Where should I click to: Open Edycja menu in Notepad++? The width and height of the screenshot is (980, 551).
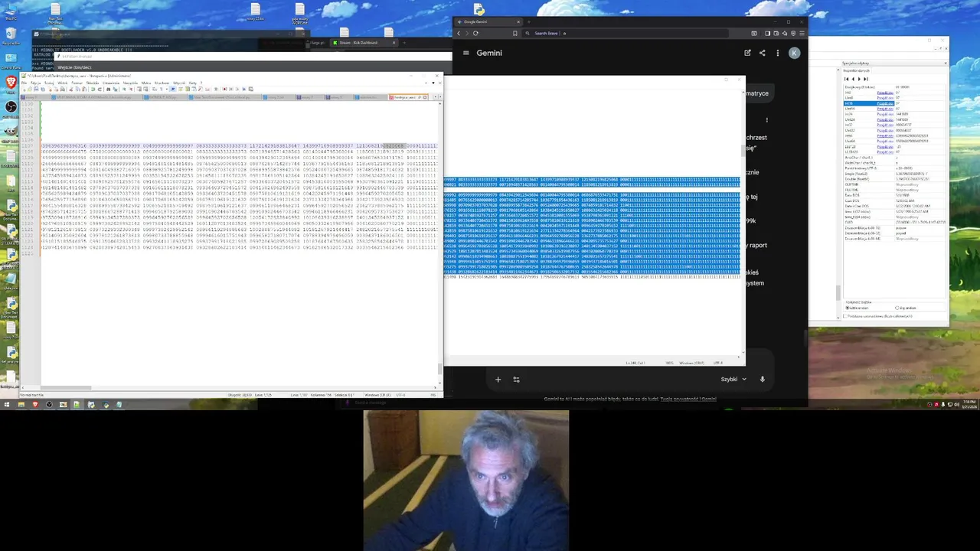coord(35,83)
